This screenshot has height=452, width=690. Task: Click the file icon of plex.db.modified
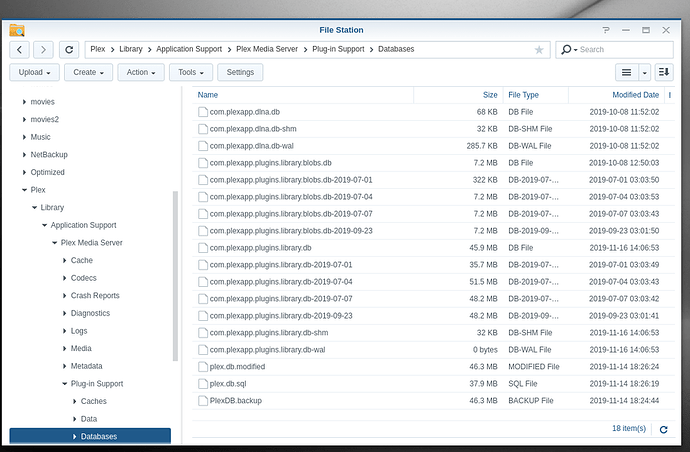202,367
